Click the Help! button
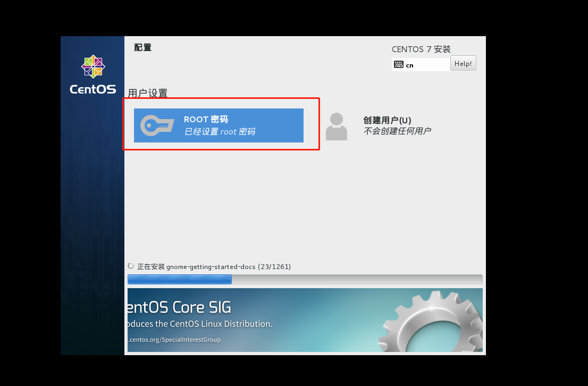588x386 pixels. (x=463, y=63)
